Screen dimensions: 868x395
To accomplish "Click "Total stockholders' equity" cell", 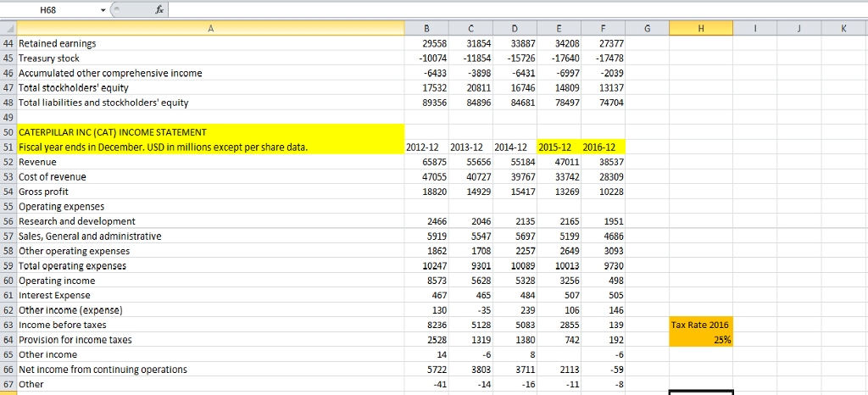I will click(x=210, y=87).
